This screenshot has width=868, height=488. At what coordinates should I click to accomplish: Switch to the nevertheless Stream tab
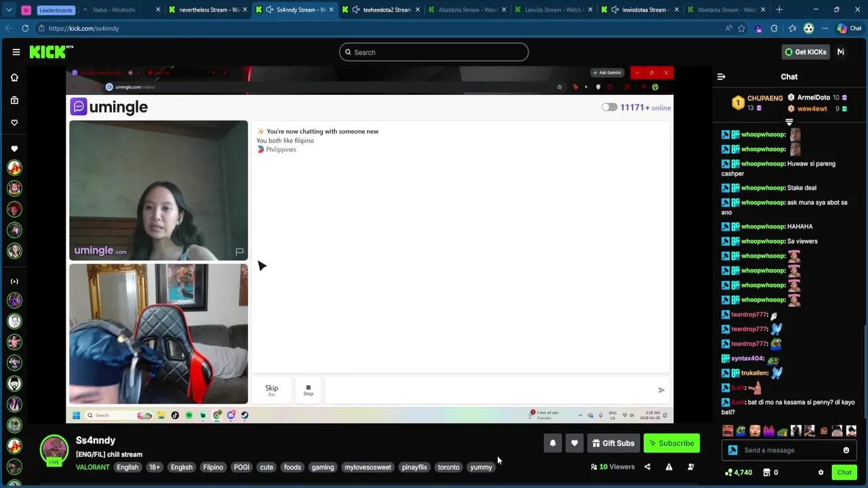tap(207, 9)
